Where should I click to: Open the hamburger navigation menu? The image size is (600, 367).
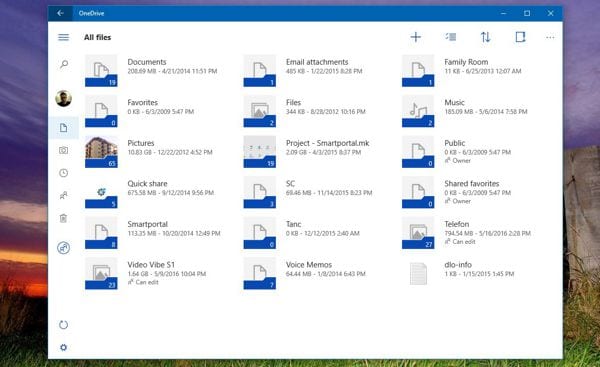64,37
